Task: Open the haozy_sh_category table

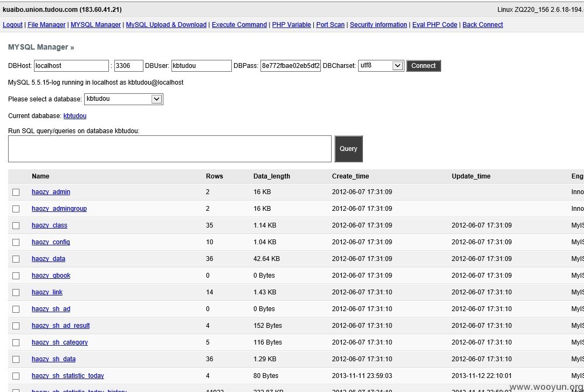Action: pyautogui.click(x=60, y=343)
